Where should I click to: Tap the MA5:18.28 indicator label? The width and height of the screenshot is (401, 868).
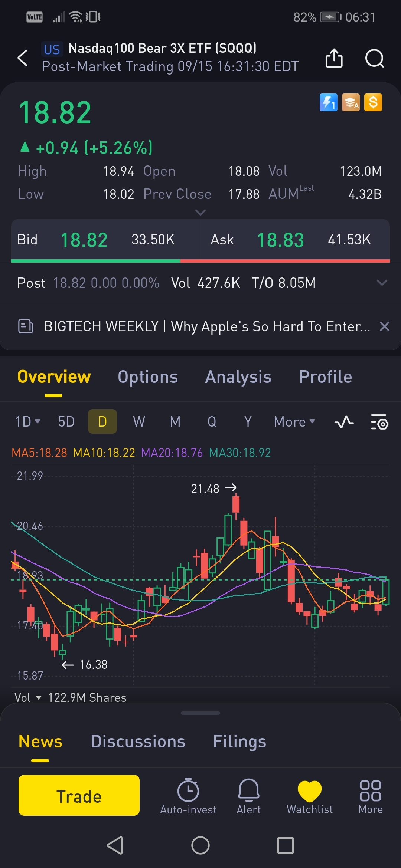click(39, 453)
